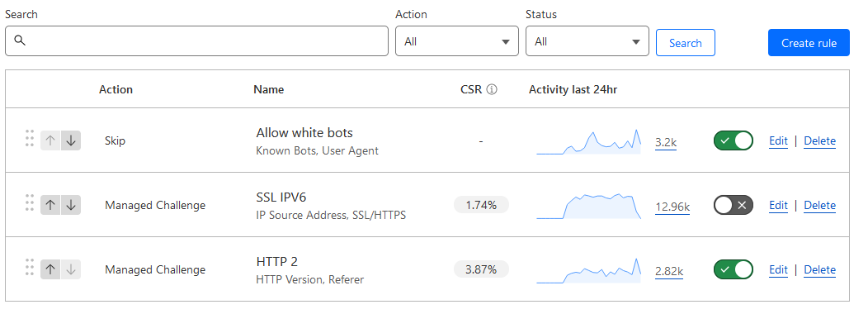Grab the drag handle for HTTP 2 rule
The width and height of the screenshot is (868, 314).
pyautogui.click(x=30, y=267)
